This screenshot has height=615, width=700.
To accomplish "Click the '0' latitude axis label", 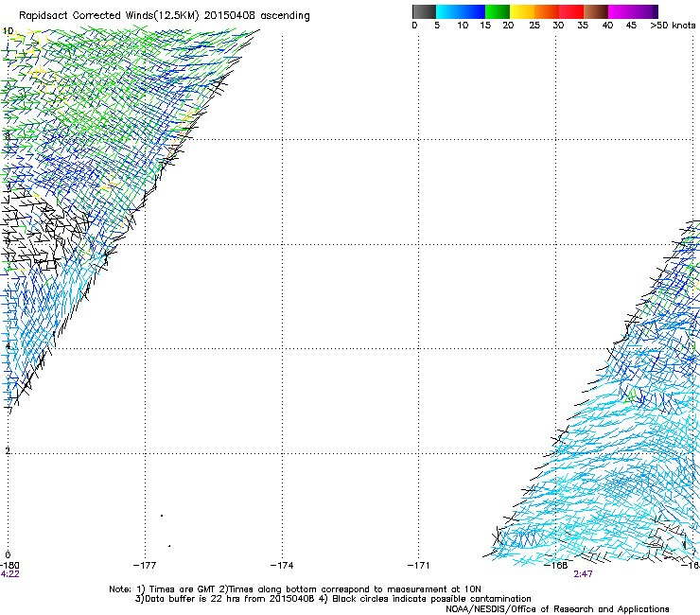I will click(x=8, y=555).
